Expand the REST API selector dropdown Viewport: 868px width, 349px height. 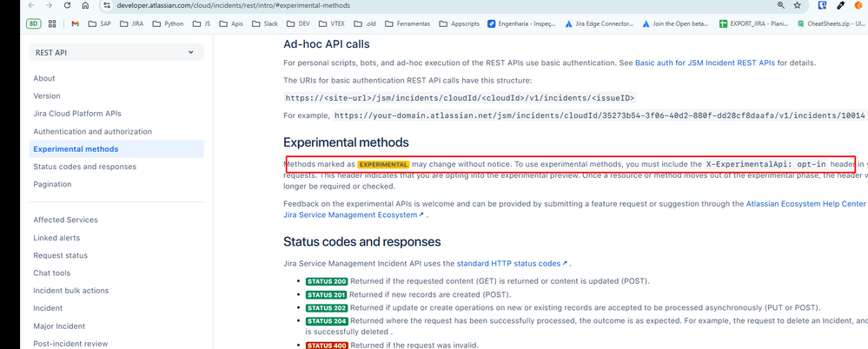coord(116,53)
